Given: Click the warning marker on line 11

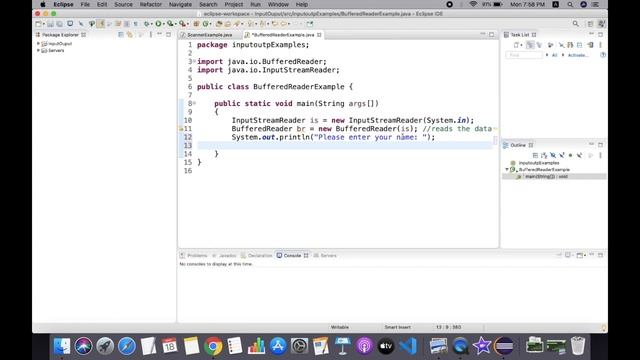Looking at the screenshot, I should tap(181, 129).
